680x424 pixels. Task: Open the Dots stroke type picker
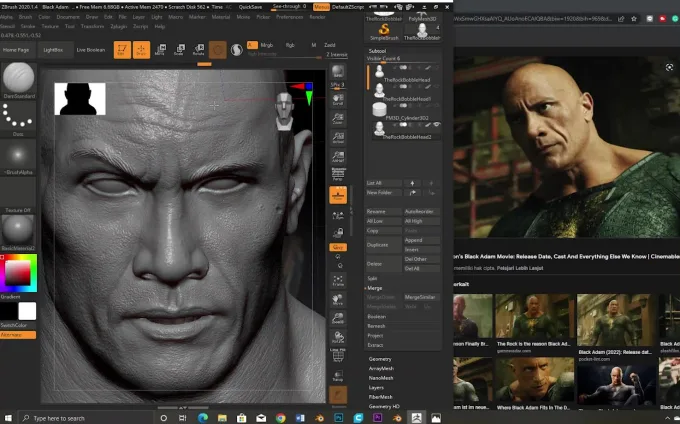point(18,119)
